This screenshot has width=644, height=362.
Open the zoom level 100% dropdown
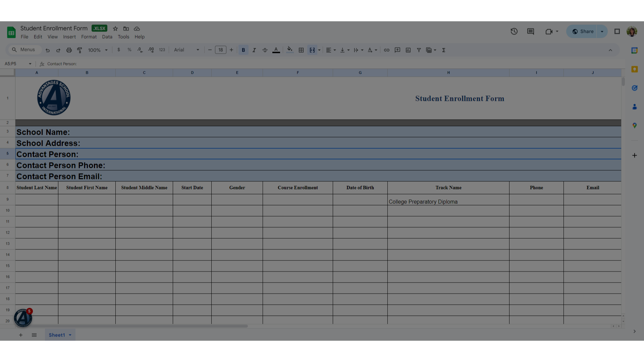(x=98, y=50)
